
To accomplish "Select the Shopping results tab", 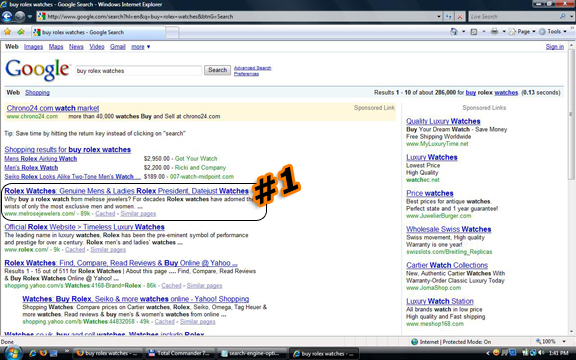I will (37, 93).
